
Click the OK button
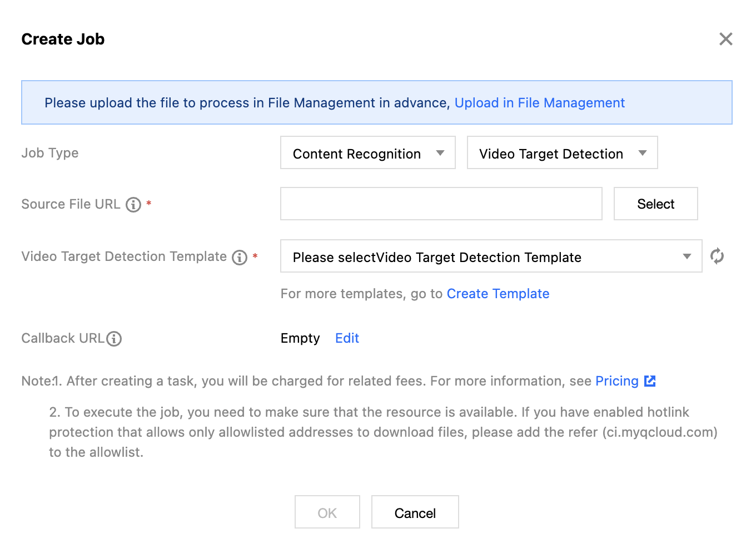coord(327,512)
